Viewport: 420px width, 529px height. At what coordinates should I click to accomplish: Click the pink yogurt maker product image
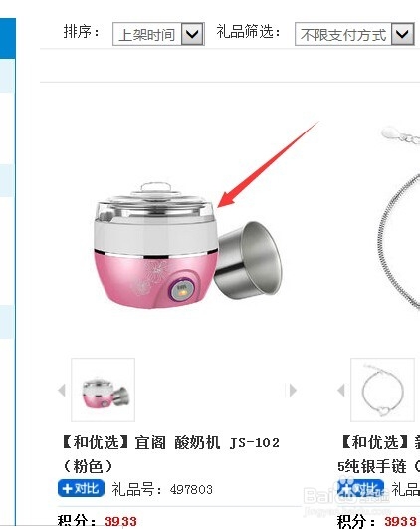(184, 246)
